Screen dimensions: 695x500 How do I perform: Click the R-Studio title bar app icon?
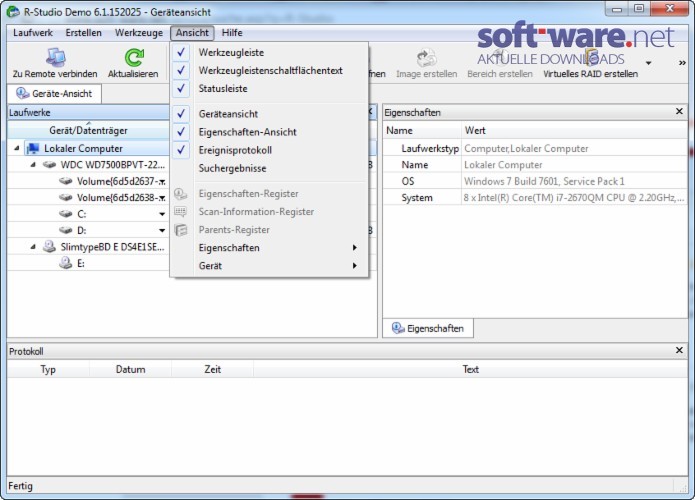(x=13, y=12)
